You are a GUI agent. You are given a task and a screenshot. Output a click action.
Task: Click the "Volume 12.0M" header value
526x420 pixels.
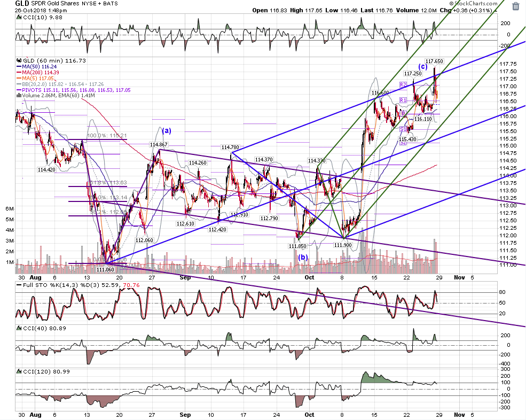click(x=417, y=10)
